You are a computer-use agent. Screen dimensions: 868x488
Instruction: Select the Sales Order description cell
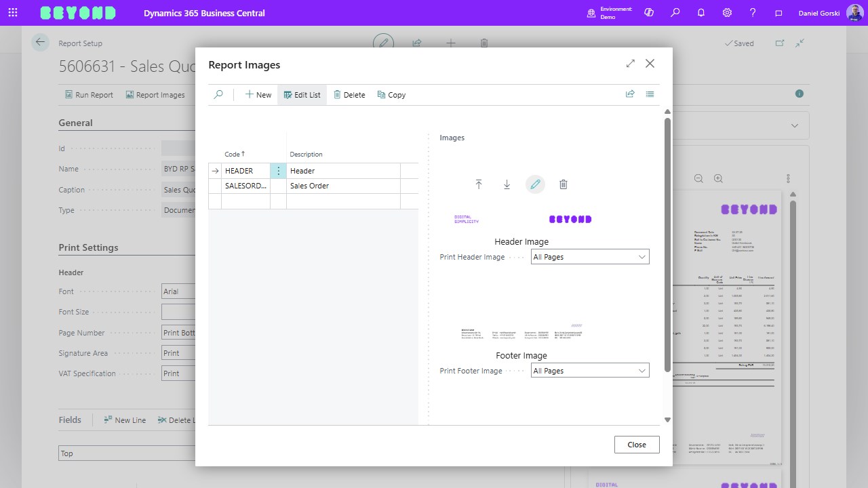point(342,186)
